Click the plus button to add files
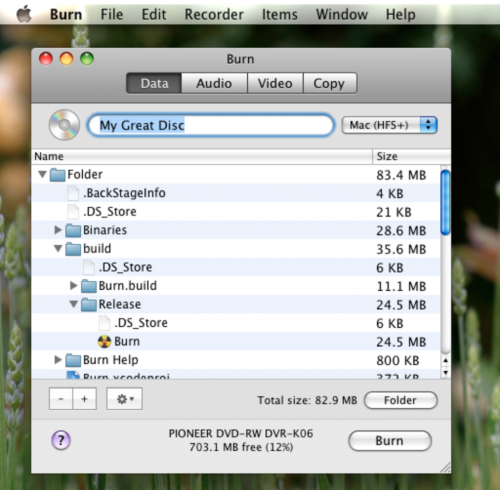The image size is (500, 490). [85, 399]
